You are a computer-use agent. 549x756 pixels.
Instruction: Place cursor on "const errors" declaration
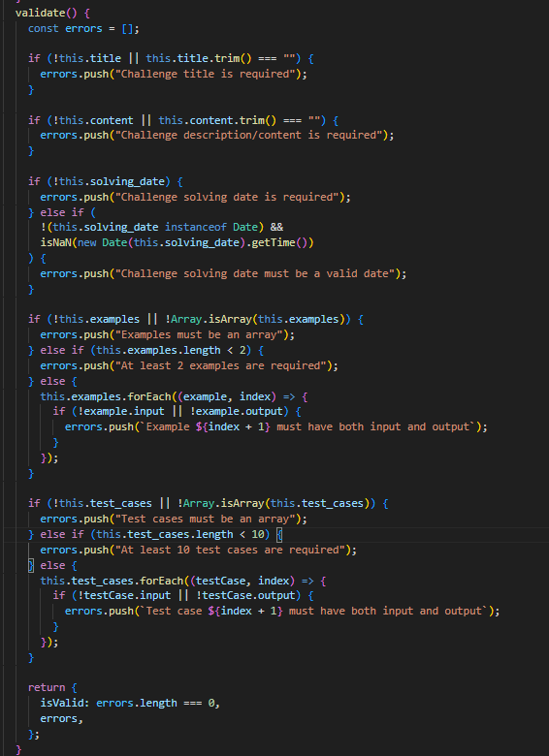[x=65, y=28]
